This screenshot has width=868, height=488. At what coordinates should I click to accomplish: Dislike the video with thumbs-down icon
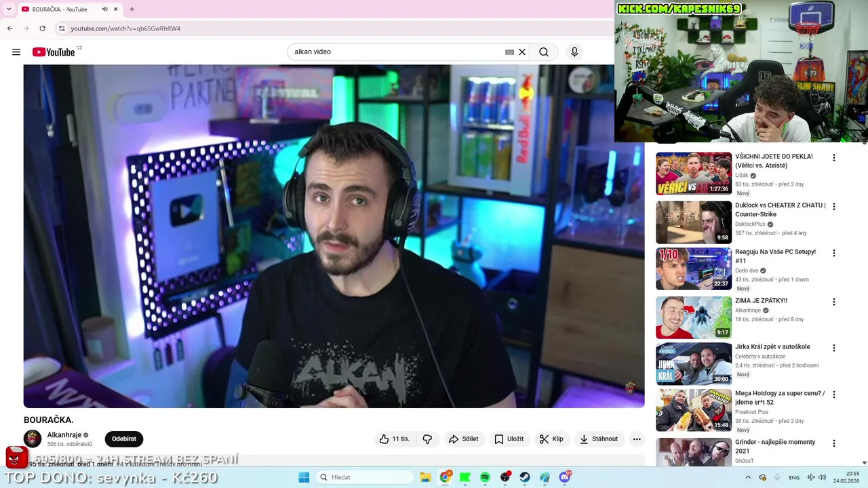pos(427,439)
